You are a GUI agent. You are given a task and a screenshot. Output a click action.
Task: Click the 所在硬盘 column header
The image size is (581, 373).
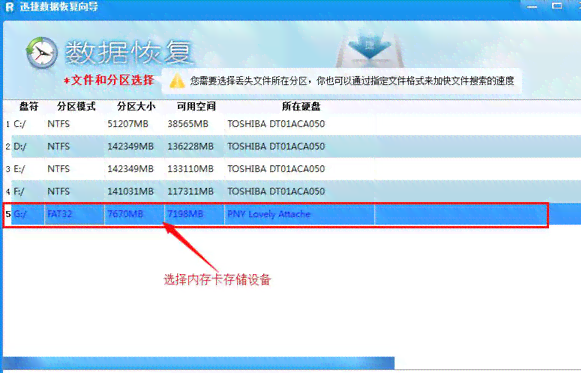[301, 107]
